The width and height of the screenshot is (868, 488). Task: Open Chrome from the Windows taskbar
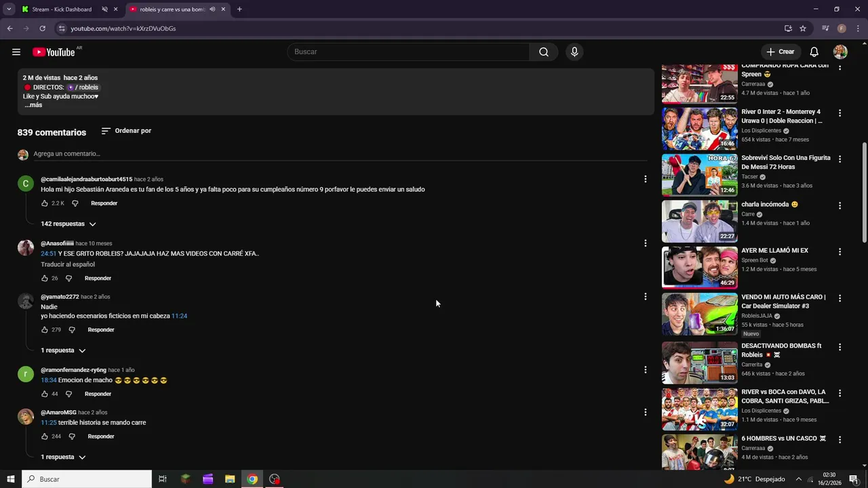tap(252, 479)
